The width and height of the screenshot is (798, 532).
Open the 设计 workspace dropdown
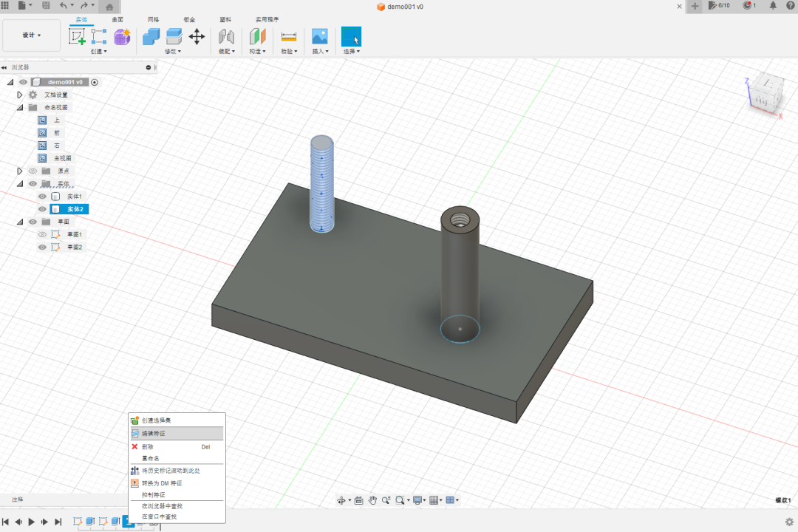point(32,35)
